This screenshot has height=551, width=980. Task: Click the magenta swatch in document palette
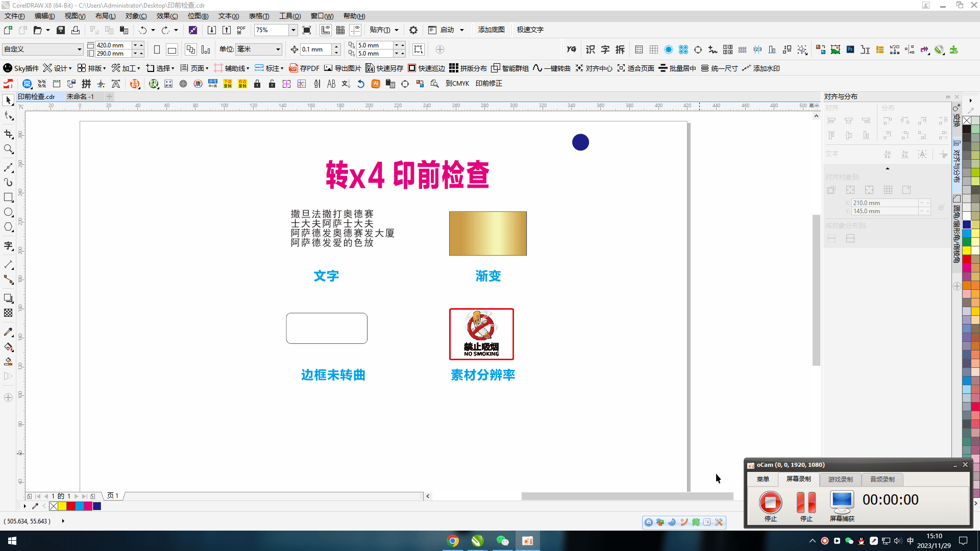[x=88, y=506]
